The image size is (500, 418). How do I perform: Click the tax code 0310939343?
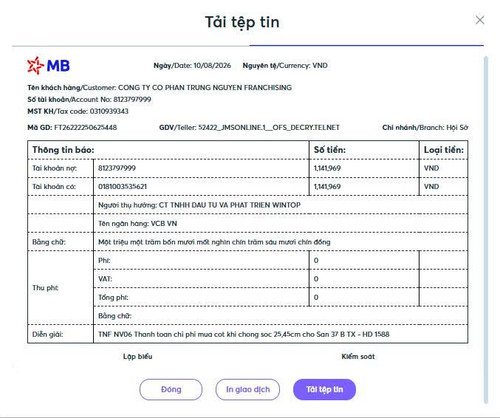(109, 111)
